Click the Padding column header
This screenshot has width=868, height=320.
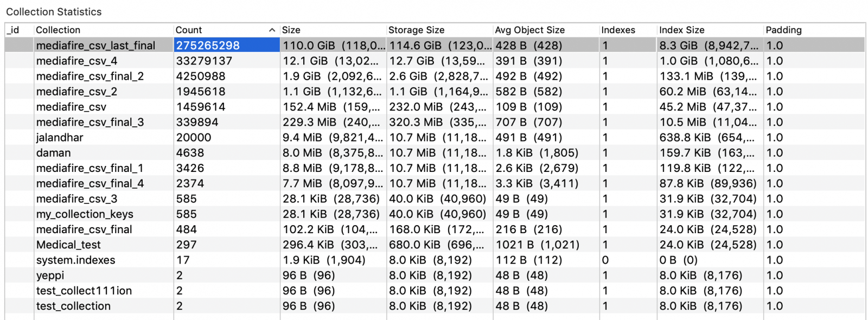[x=783, y=30]
